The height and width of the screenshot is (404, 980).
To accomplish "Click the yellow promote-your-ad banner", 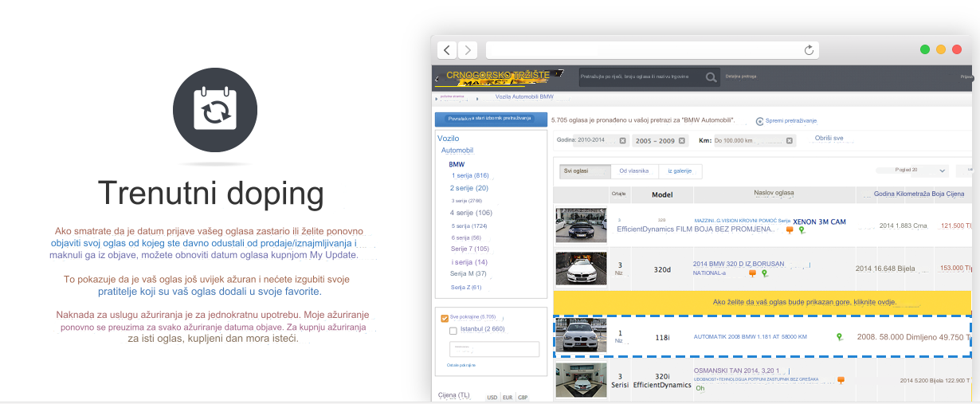I will click(x=762, y=303).
